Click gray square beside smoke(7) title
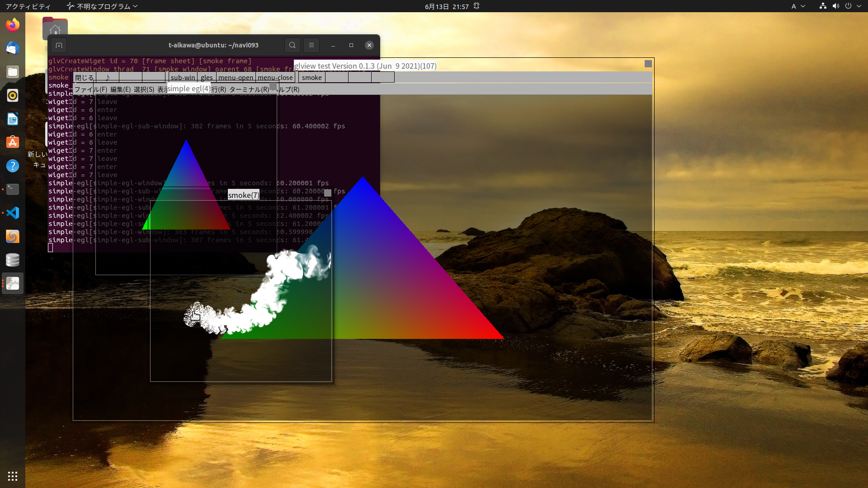 point(328,193)
